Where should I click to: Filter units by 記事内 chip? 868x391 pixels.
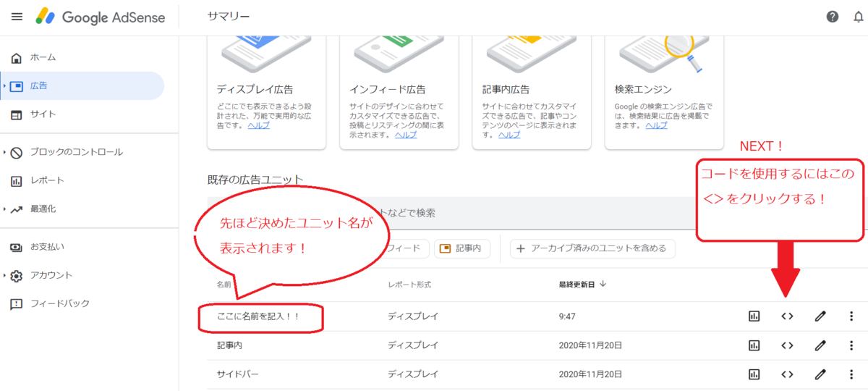coord(462,249)
